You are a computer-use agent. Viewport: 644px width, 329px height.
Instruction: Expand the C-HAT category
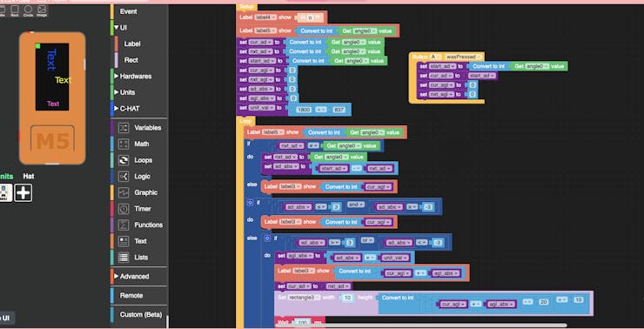click(x=130, y=109)
